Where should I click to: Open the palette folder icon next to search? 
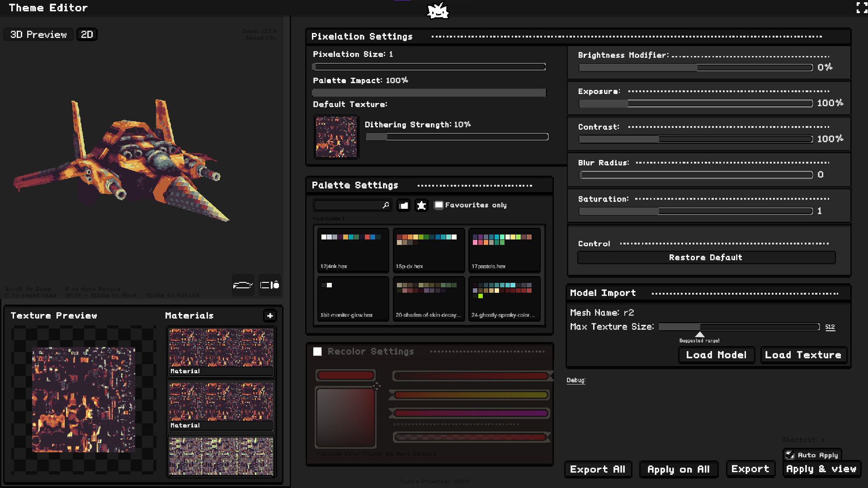tap(403, 205)
